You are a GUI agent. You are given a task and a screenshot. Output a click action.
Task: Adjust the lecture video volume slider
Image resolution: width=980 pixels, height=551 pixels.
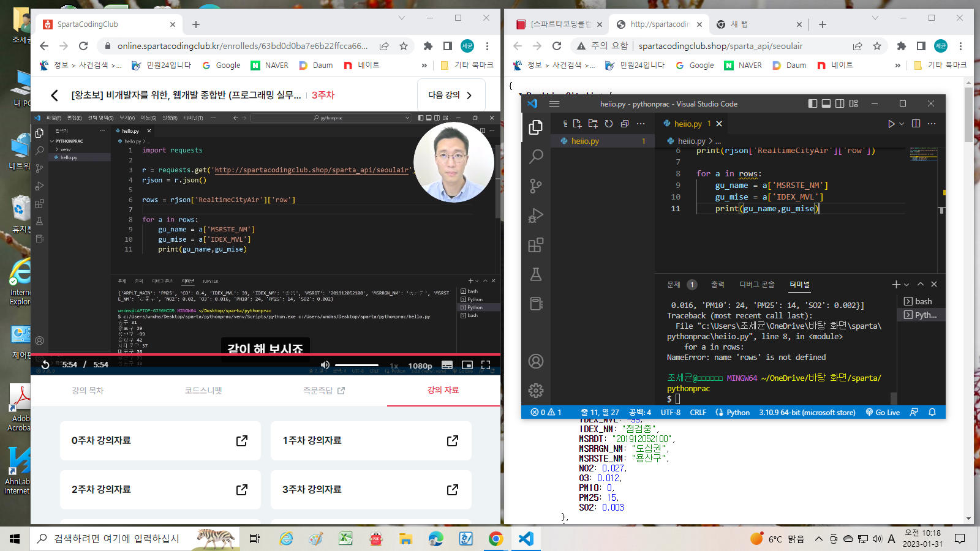click(357, 365)
